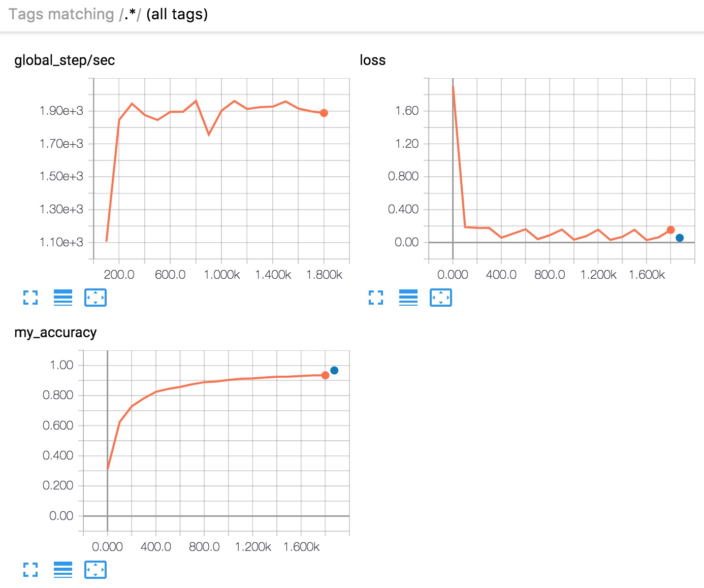Click the orange endpoint on my_accuracy chart
The image size is (704, 588).
325,375
